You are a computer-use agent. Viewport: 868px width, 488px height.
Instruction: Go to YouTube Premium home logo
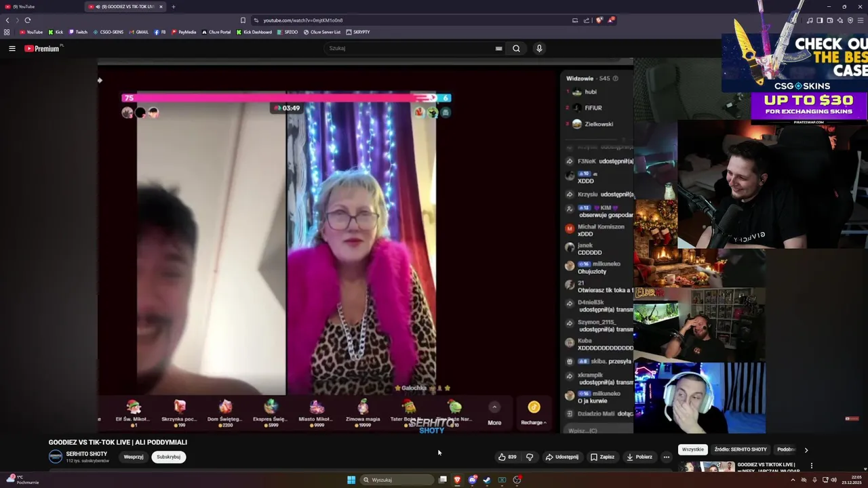(x=42, y=48)
